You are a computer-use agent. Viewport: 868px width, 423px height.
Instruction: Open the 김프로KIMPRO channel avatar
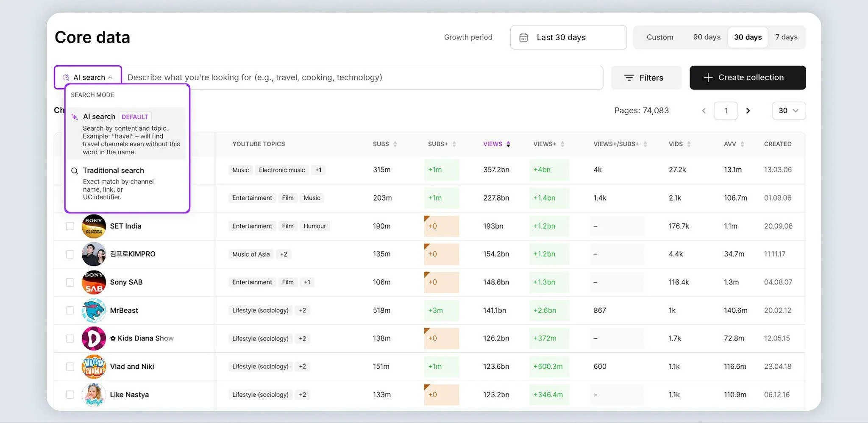click(94, 254)
